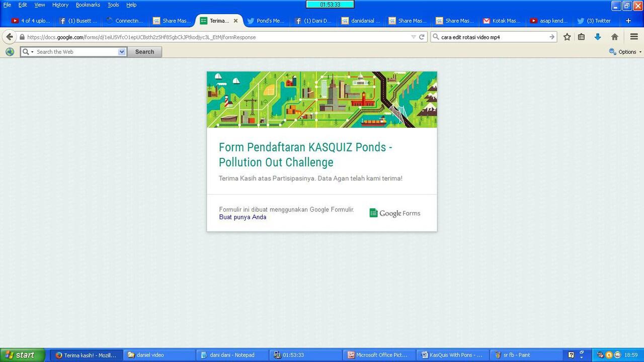Viewport: 644px width, 362px height.
Task: Click the yellow help question mark tray icon
Action: click(571, 355)
